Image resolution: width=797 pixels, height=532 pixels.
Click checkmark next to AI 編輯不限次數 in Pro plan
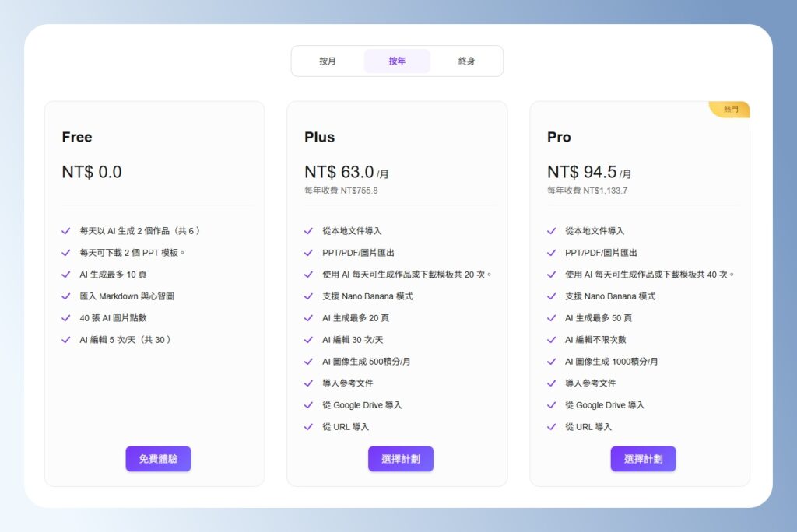[550, 340]
